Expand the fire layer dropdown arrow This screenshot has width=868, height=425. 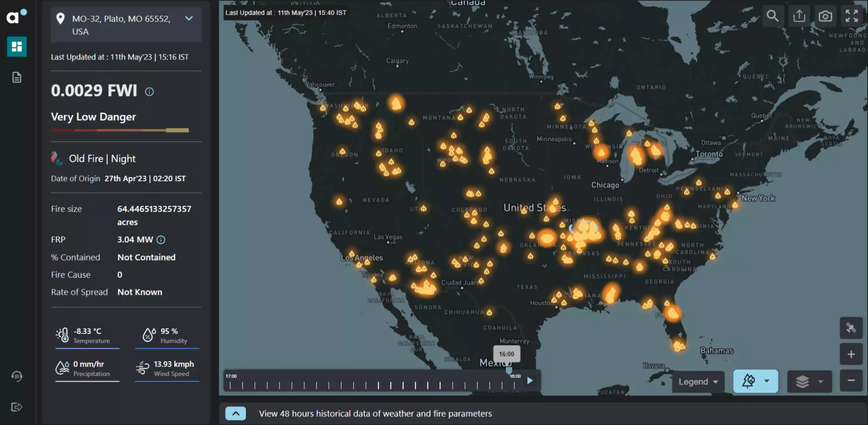pos(767,381)
